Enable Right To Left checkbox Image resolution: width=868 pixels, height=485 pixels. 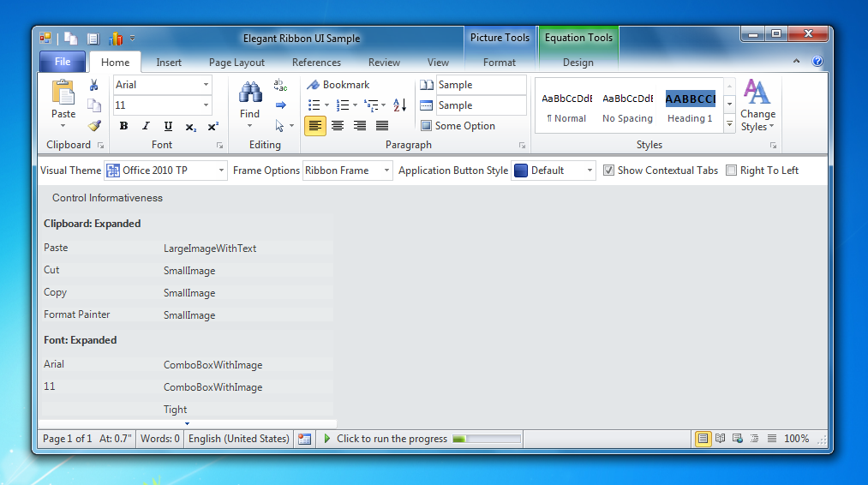(731, 171)
